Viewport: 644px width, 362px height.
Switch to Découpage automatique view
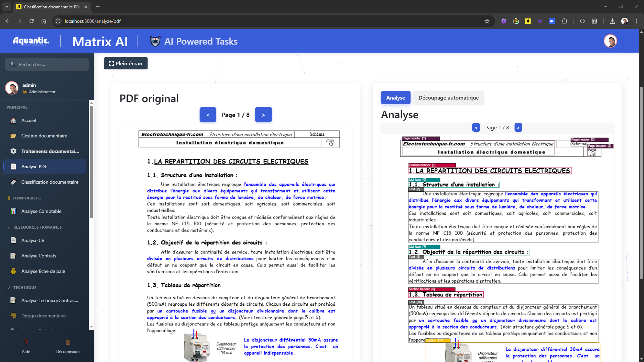[448, 98]
